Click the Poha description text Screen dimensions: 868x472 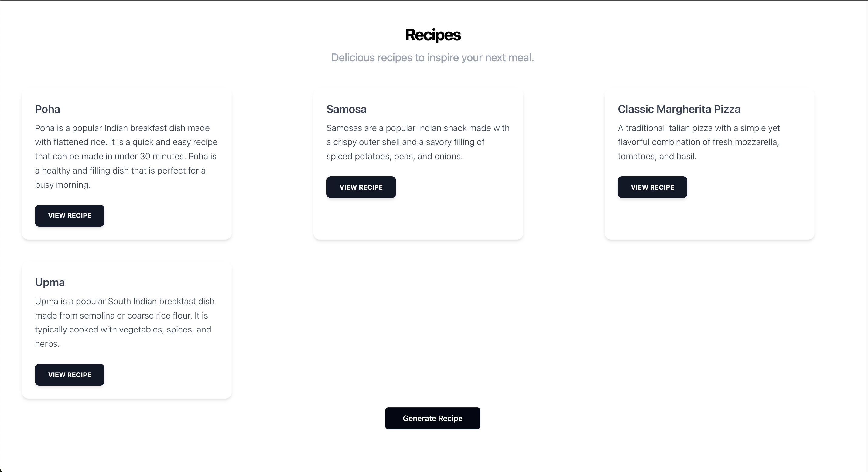[x=126, y=156]
